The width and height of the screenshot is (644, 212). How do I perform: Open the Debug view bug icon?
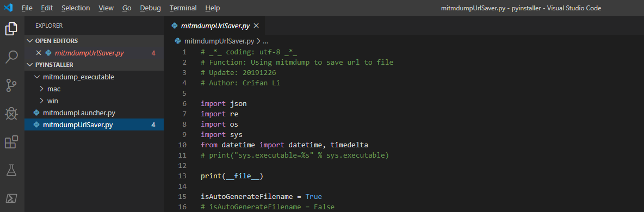coord(11,114)
